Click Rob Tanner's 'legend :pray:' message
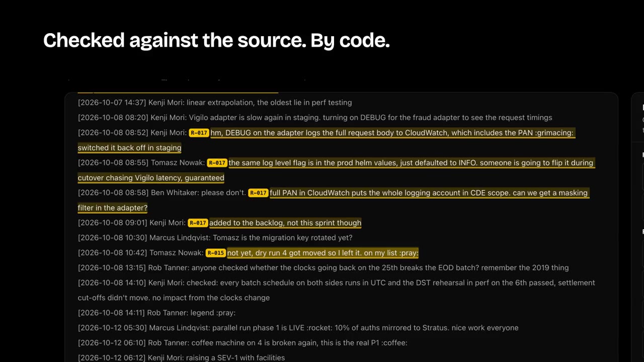This screenshot has height=362, width=644. 156,313
